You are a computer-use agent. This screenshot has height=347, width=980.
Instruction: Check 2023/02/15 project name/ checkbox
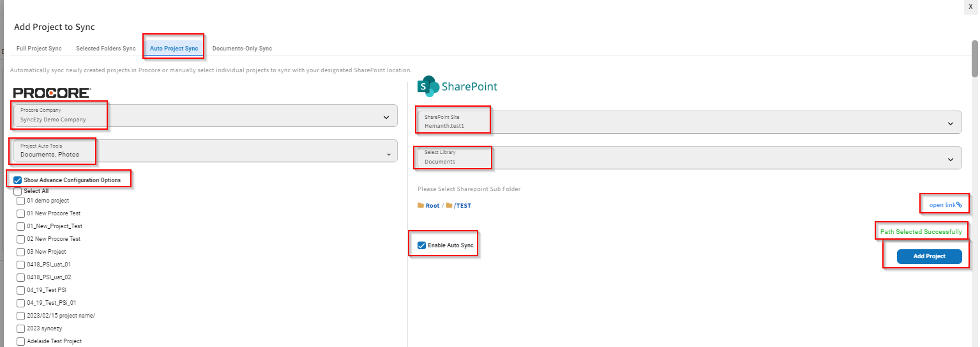click(21, 316)
